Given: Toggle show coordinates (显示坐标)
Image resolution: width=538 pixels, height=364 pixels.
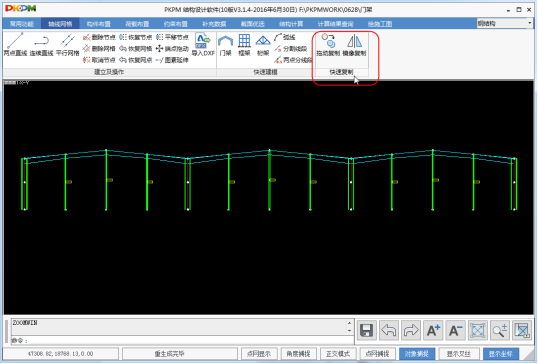Looking at the screenshot, I should 501,354.
